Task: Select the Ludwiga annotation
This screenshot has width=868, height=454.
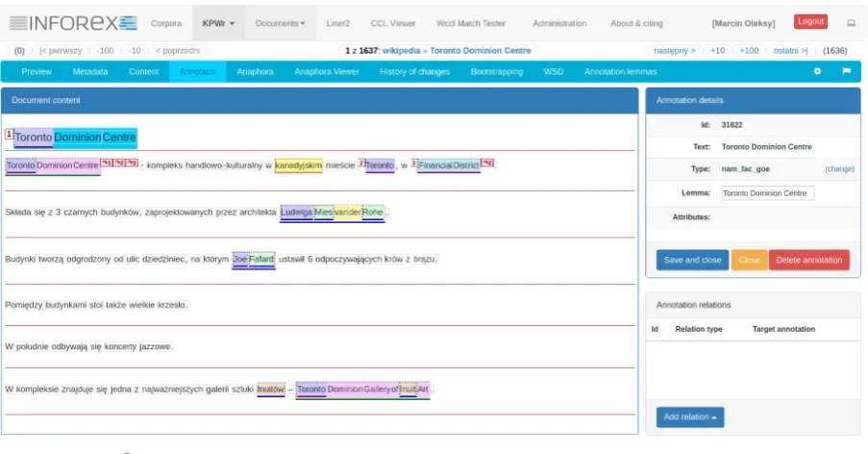Action: (x=296, y=212)
